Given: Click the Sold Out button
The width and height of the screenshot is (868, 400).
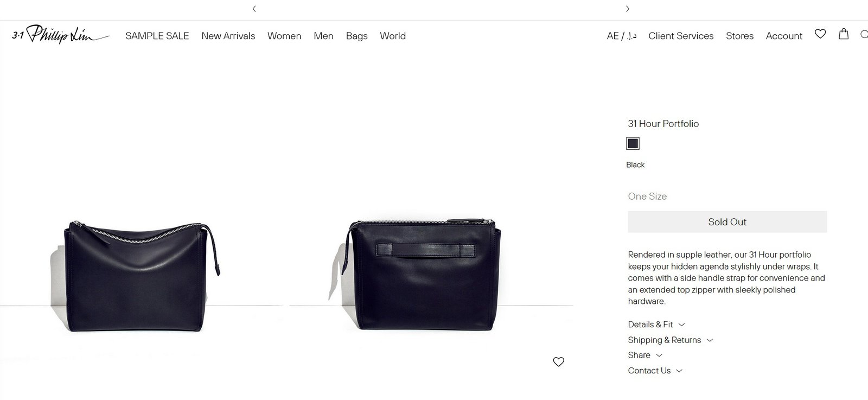Looking at the screenshot, I should pos(727,222).
